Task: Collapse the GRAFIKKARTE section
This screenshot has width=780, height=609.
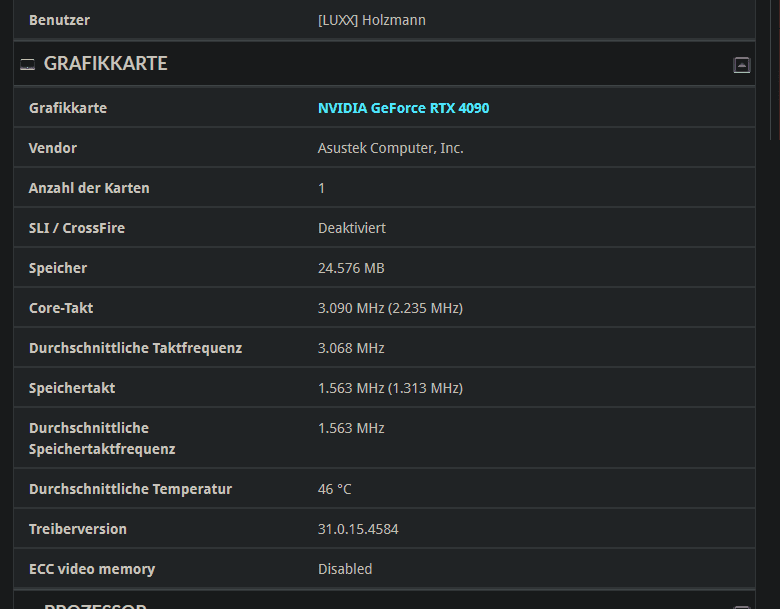Action: 741,65
